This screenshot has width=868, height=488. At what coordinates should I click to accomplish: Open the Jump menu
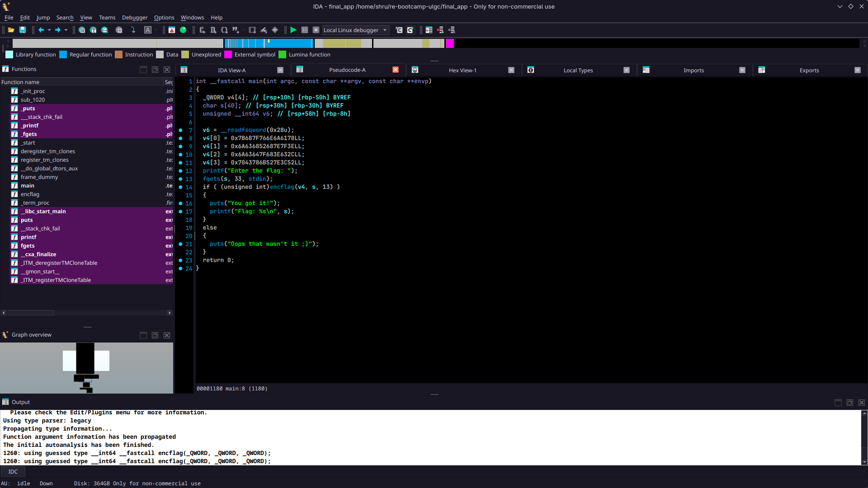(x=43, y=18)
